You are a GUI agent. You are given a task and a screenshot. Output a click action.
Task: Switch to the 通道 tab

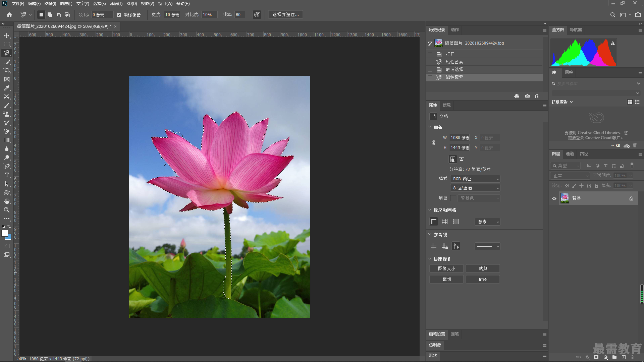570,154
